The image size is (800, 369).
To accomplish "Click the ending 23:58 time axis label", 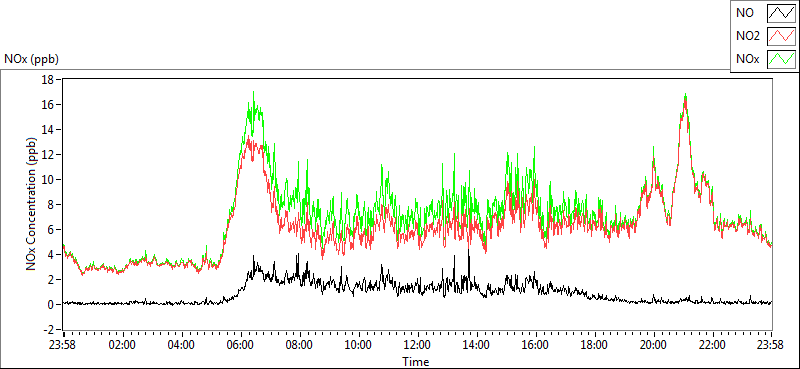I will pyautogui.click(x=771, y=345).
